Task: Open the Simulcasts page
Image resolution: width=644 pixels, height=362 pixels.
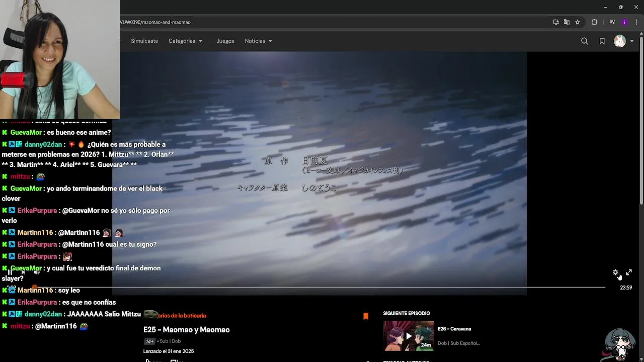Action: pos(144,41)
